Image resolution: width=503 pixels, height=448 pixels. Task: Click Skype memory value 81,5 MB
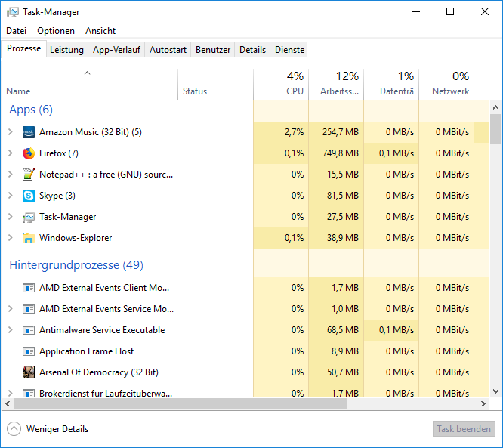[343, 196]
